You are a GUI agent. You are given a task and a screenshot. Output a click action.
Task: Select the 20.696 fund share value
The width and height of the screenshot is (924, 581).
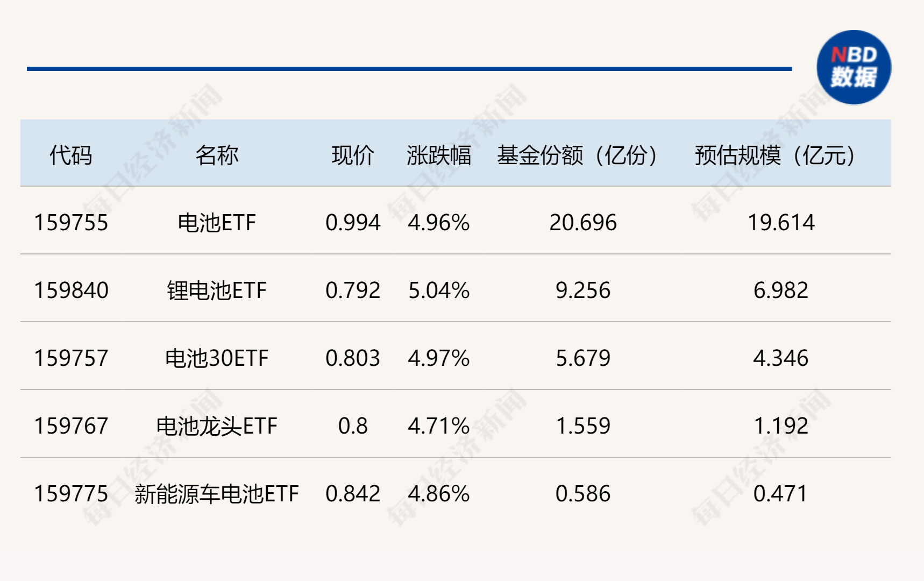583,223
